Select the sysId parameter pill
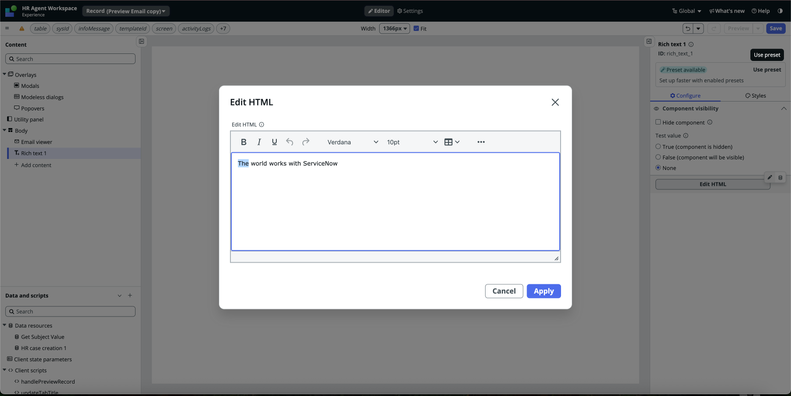 pyautogui.click(x=63, y=29)
